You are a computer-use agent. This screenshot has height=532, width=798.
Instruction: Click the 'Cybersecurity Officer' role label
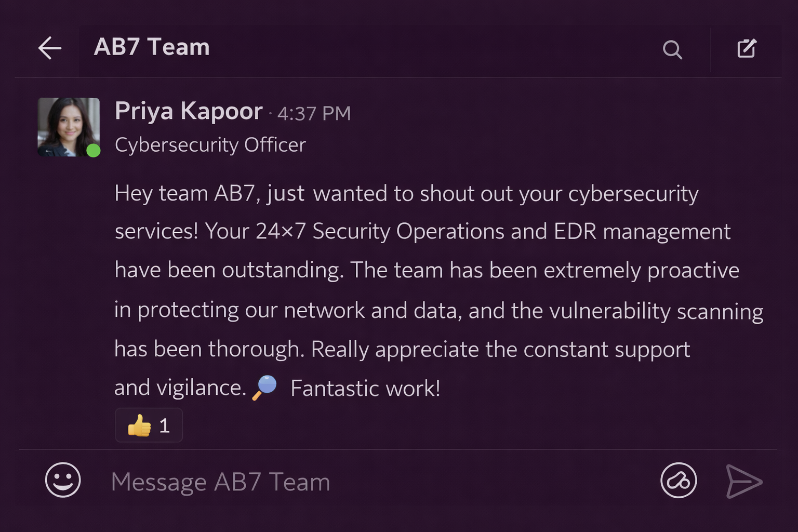[x=210, y=145]
